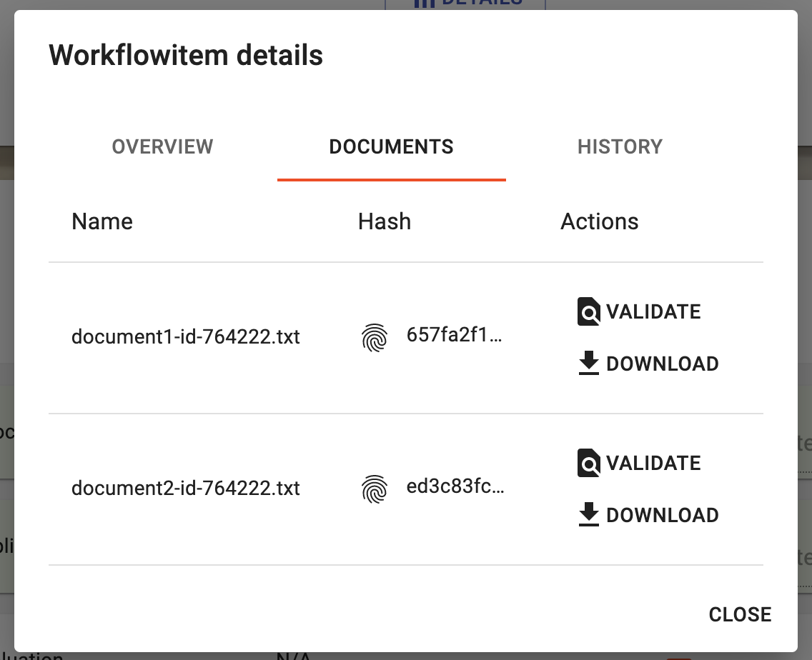
Task: Select the file name document2-id-764222.txt
Action: (186, 488)
